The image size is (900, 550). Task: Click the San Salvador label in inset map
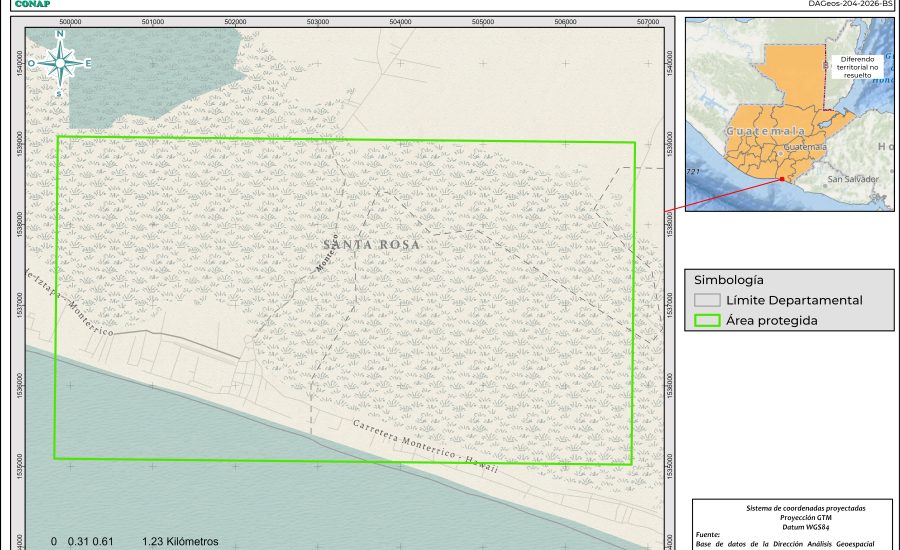(852, 179)
